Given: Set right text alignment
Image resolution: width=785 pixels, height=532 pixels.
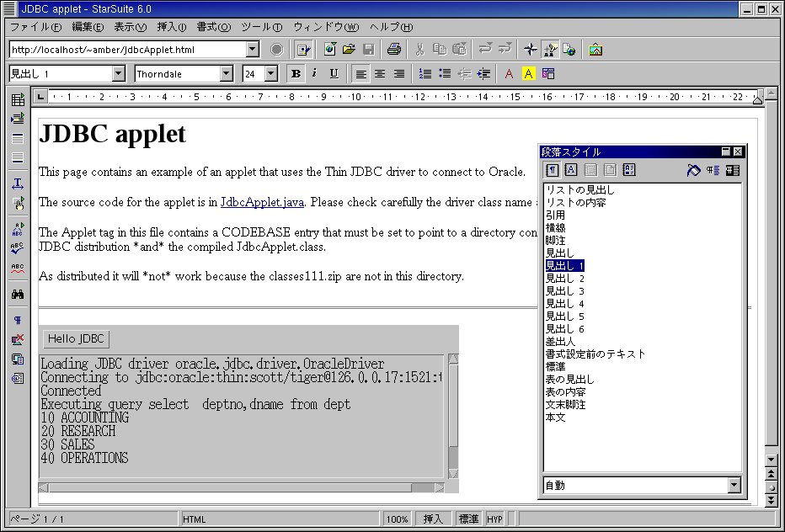Looking at the screenshot, I should click(x=399, y=74).
